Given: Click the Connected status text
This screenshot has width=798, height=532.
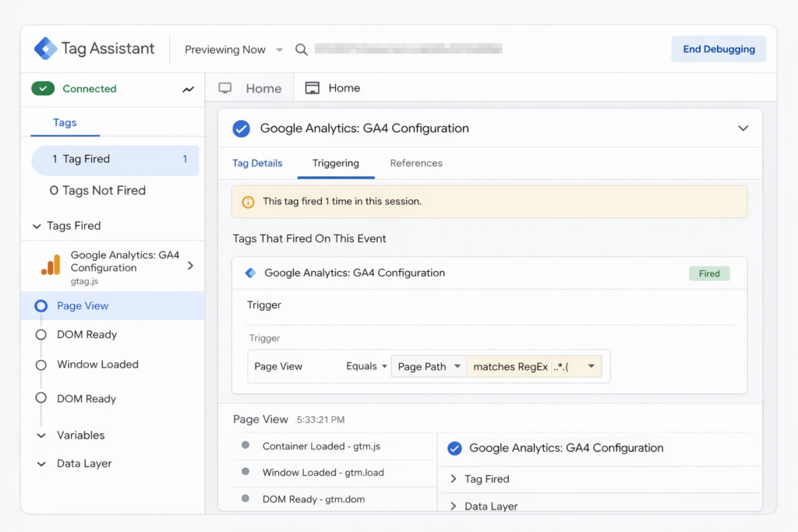Looking at the screenshot, I should tap(90, 89).
